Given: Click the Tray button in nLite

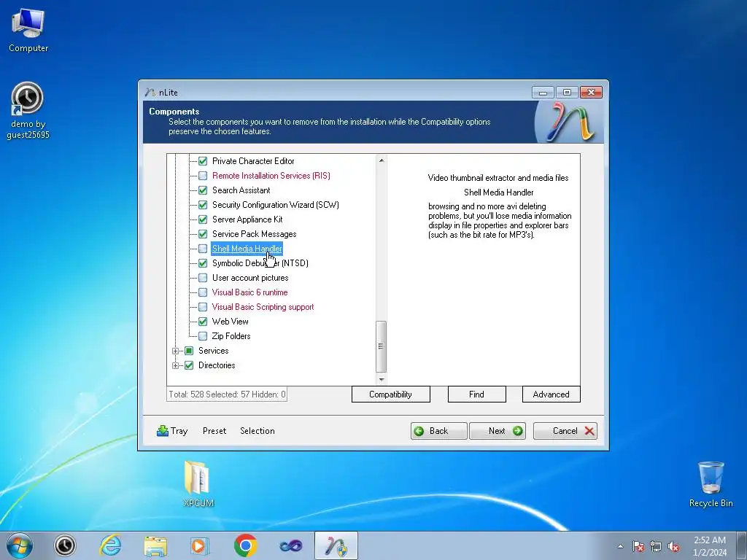Looking at the screenshot, I should (x=172, y=430).
